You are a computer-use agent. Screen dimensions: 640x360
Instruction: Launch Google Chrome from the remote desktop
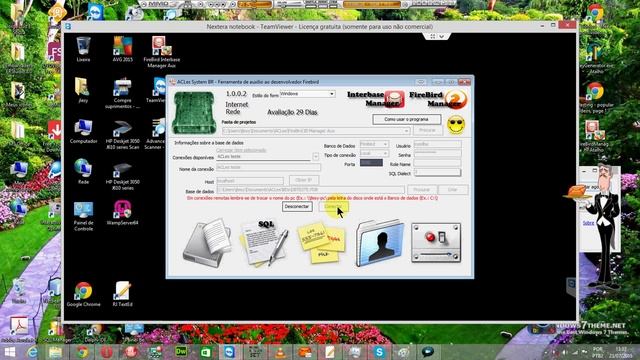83,294
